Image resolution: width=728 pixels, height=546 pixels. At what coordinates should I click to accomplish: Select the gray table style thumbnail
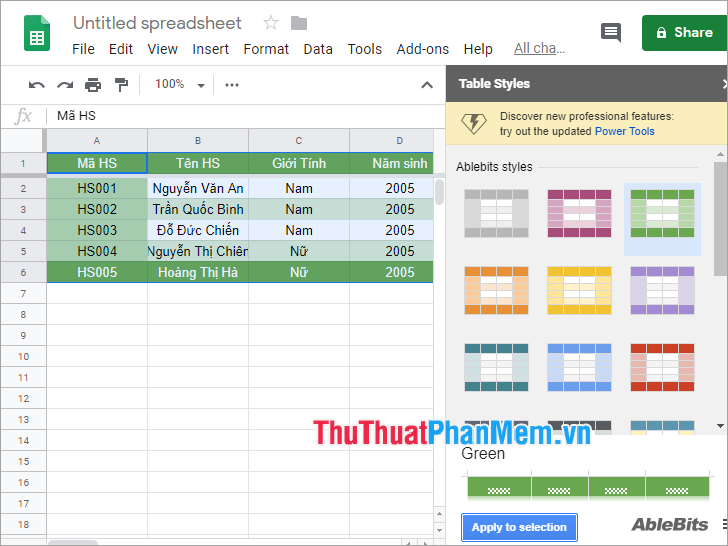[496, 214]
